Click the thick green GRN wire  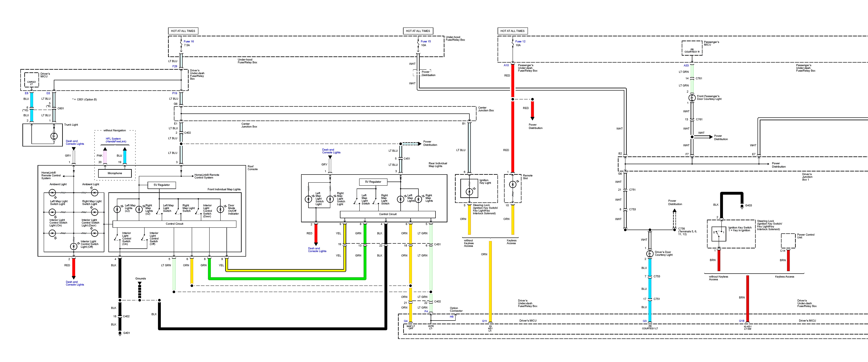(286, 279)
